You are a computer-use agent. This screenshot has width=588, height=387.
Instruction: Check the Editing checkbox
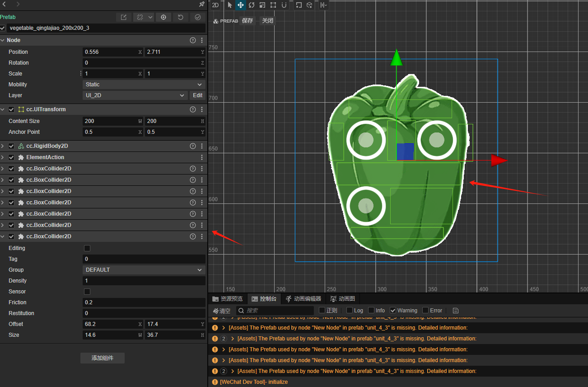[87, 248]
